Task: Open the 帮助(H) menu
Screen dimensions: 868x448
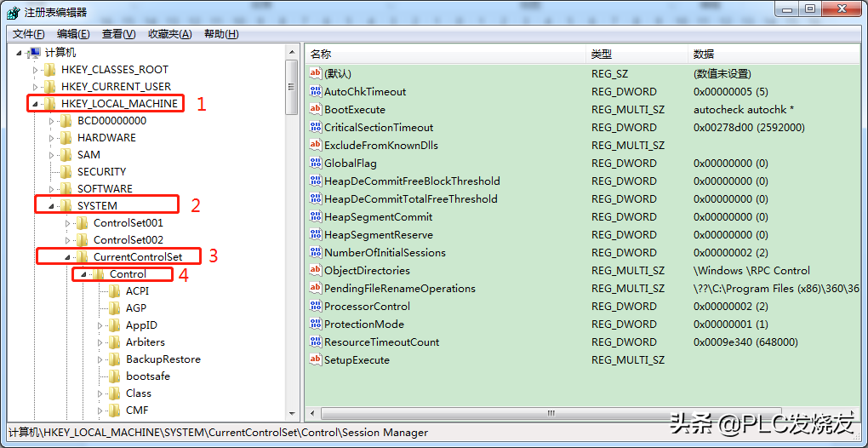Action: click(x=221, y=34)
